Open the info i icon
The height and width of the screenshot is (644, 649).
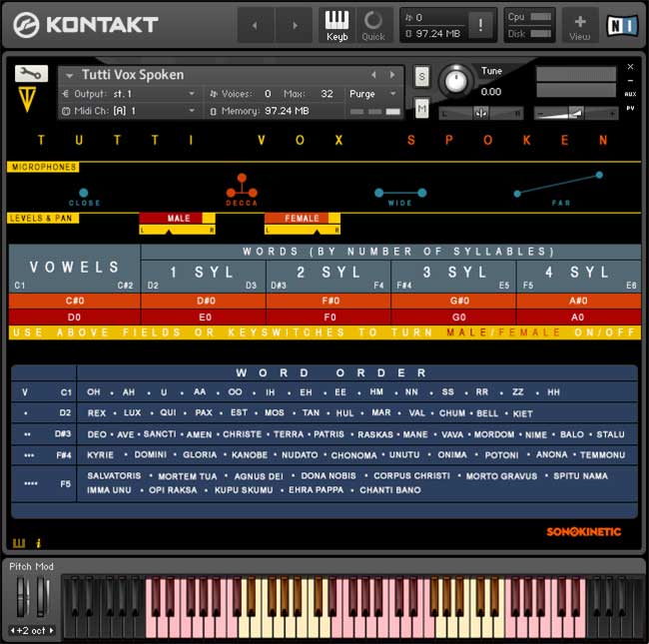[39, 543]
